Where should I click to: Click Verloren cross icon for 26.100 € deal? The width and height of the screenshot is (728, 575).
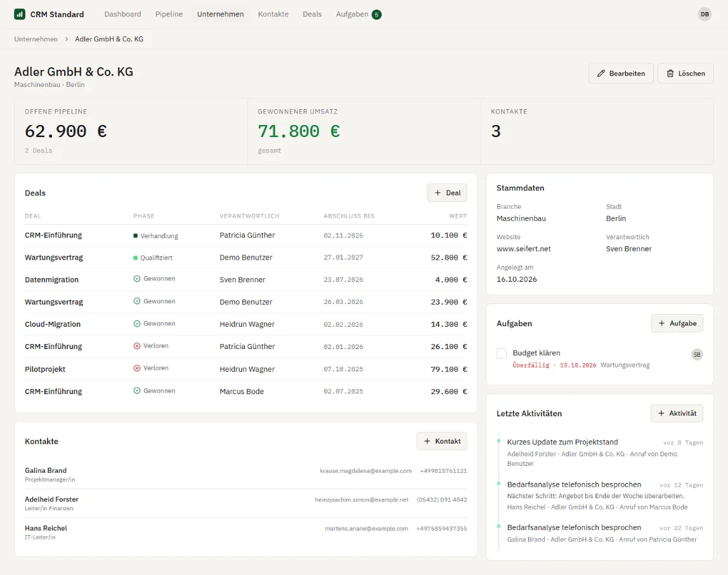[137, 346]
